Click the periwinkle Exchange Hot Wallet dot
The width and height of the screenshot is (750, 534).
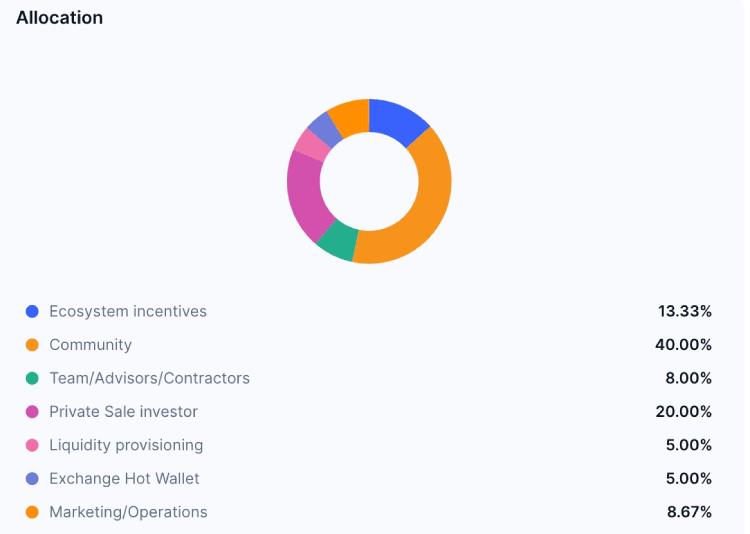point(32,479)
